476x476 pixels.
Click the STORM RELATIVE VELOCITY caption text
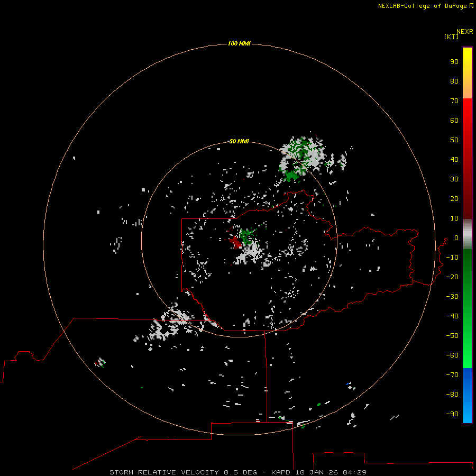pyautogui.click(x=164, y=472)
